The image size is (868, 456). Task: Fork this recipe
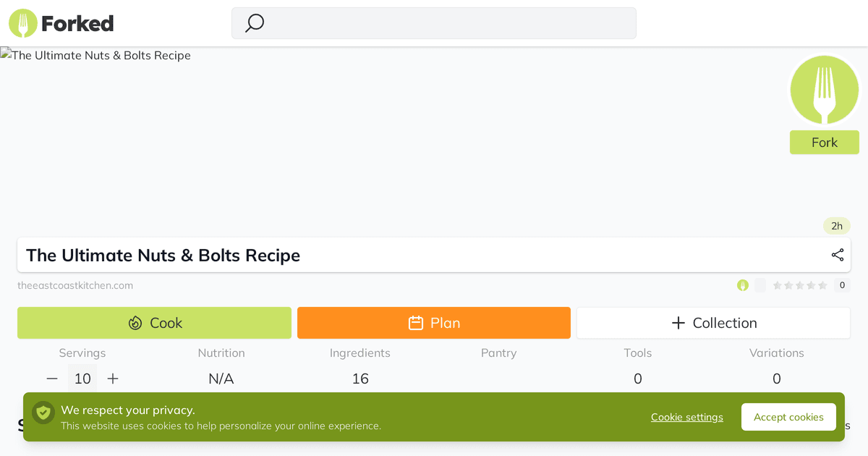[x=824, y=143]
